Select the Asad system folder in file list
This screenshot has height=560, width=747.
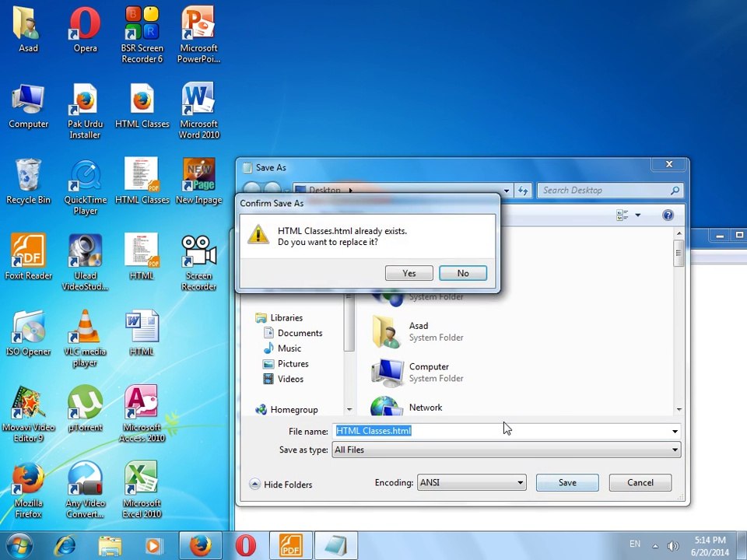coord(418,331)
